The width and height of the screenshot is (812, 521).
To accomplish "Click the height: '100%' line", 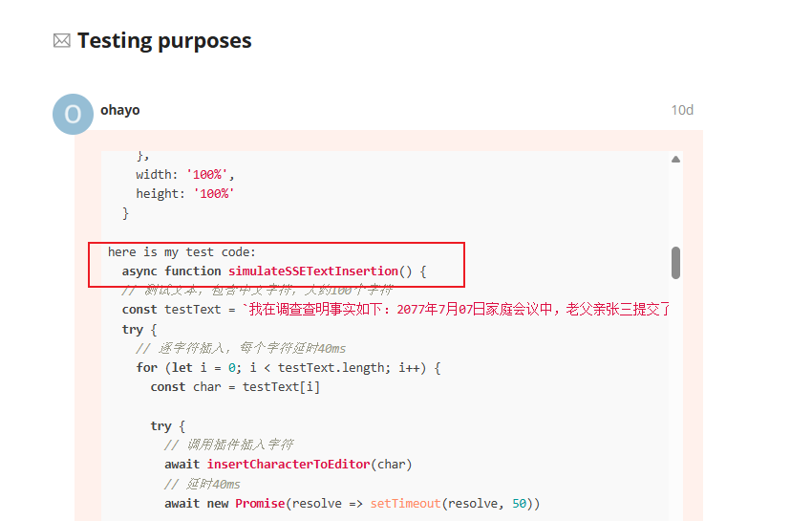I will pyautogui.click(x=185, y=194).
